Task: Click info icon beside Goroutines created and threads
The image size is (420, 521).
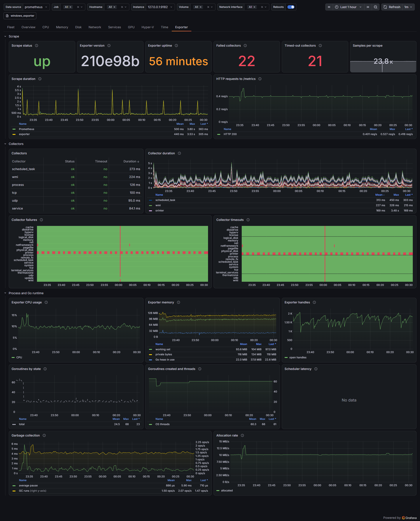Action: 199,369
